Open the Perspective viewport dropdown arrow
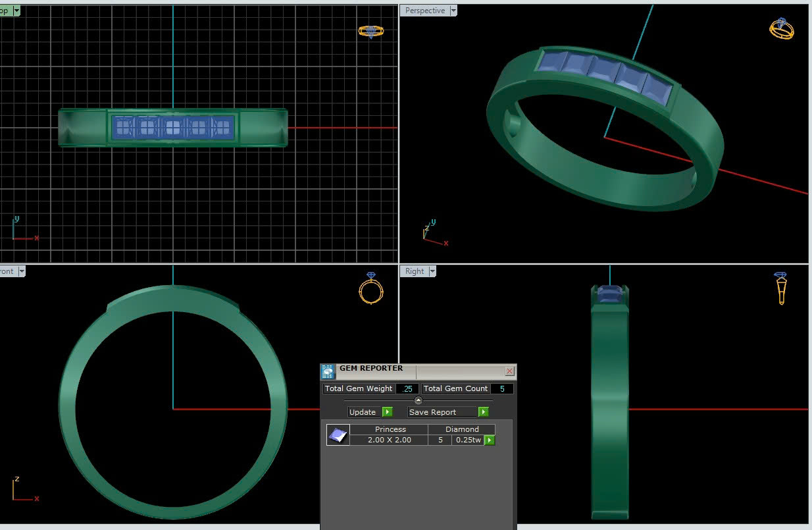The height and width of the screenshot is (530, 812). coord(453,11)
